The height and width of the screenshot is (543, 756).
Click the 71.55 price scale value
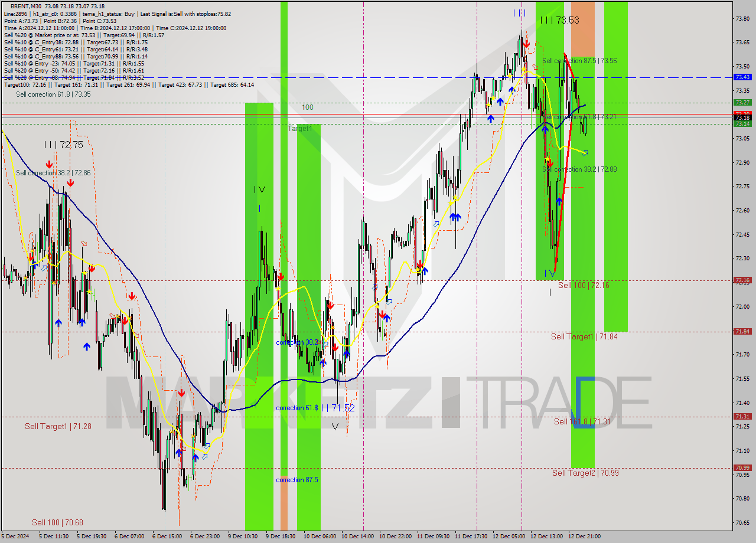pos(742,379)
